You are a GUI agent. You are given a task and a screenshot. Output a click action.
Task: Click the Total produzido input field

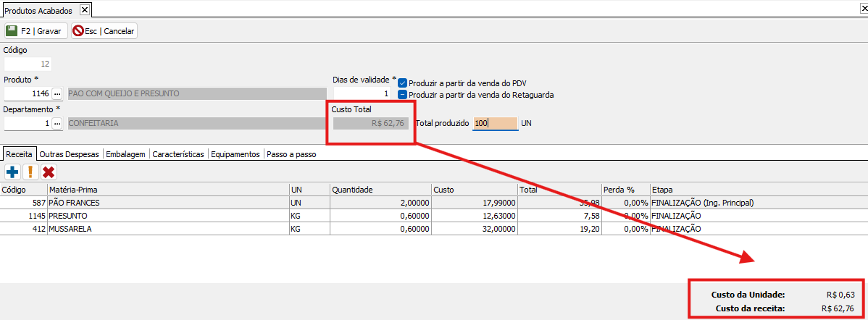pyautogui.click(x=495, y=124)
